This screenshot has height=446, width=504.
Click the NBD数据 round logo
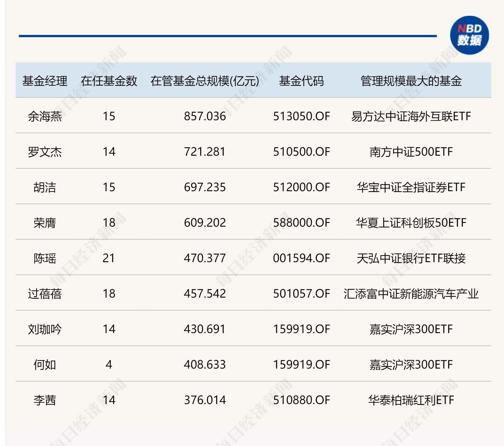point(469,35)
